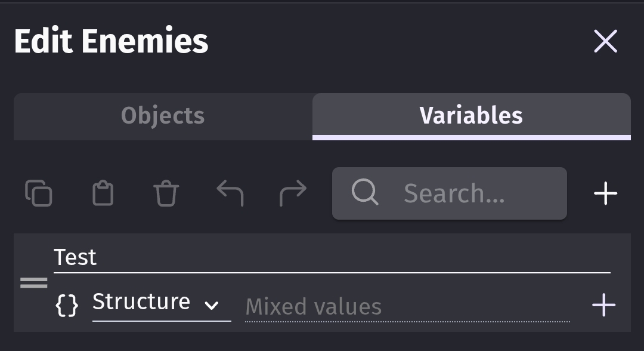The width and height of the screenshot is (644, 351).
Task: Switch to the Objects tab
Action: point(163,116)
